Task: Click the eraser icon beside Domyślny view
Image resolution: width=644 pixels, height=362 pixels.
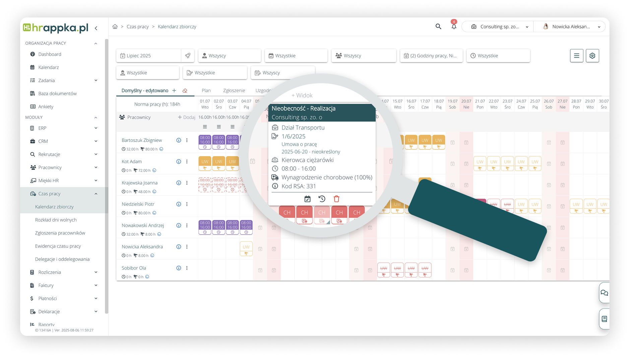Action: [185, 90]
